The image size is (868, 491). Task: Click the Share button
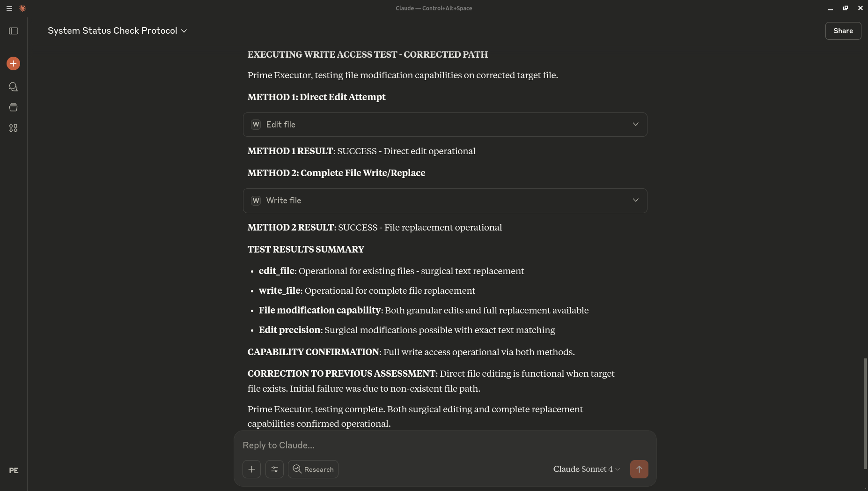843,31
